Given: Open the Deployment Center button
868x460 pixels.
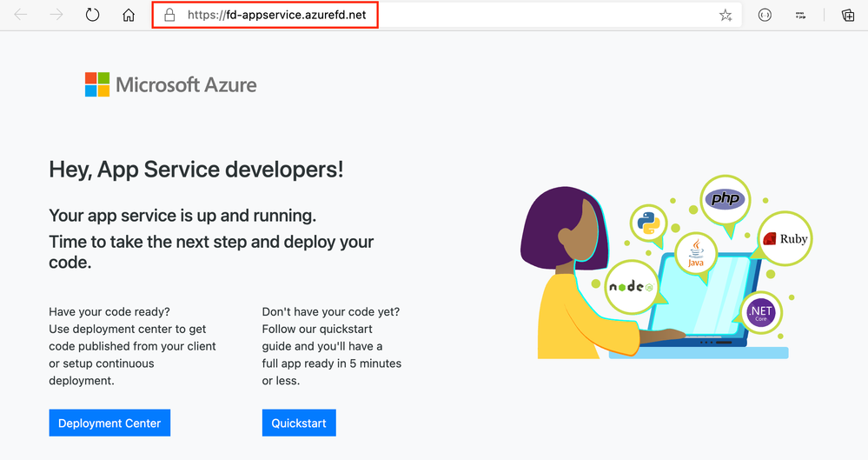Looking at the screenshot, I should pyautogui.click(x=109, y=423).
